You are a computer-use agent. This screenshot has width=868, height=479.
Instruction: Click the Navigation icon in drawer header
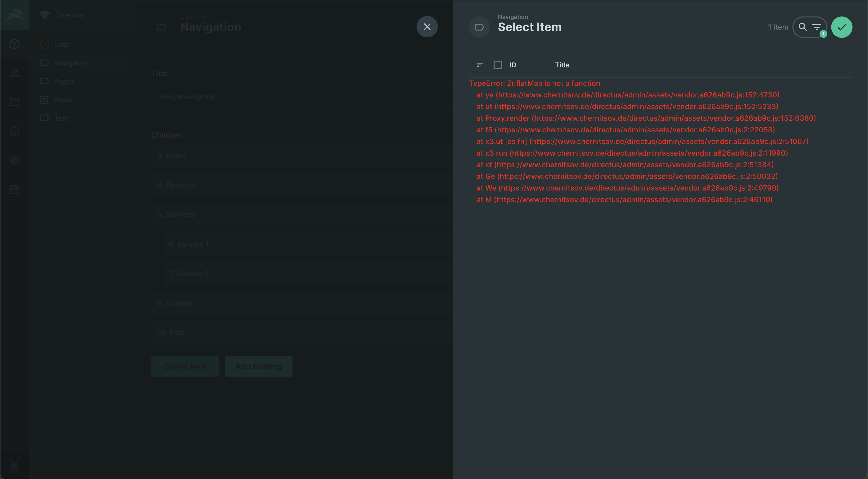[x=479, y=27]
